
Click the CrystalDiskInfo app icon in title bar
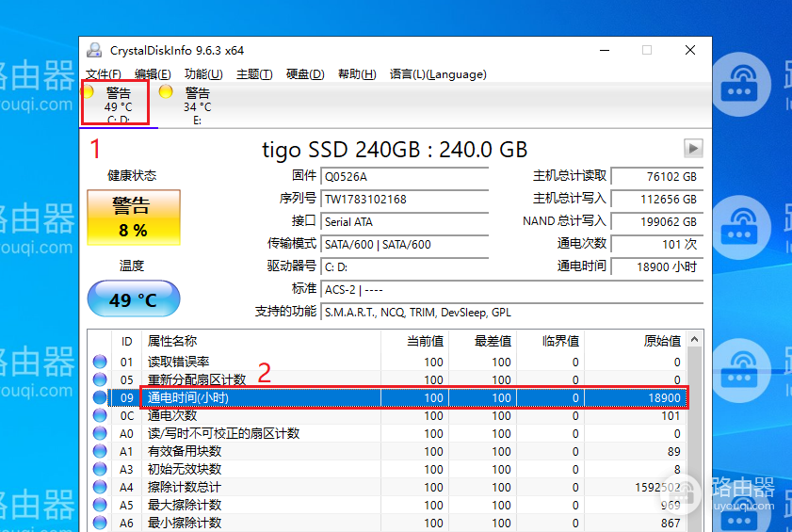point(94,50)
